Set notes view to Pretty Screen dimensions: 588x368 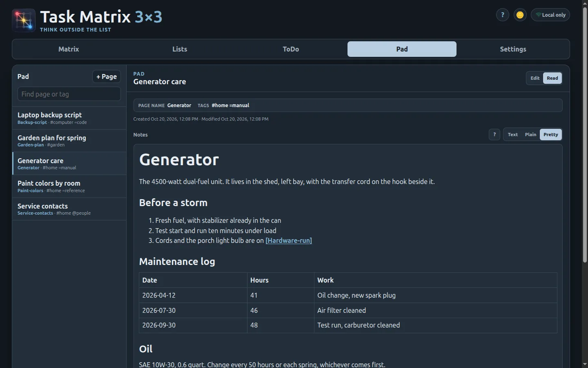coord(551,135)
